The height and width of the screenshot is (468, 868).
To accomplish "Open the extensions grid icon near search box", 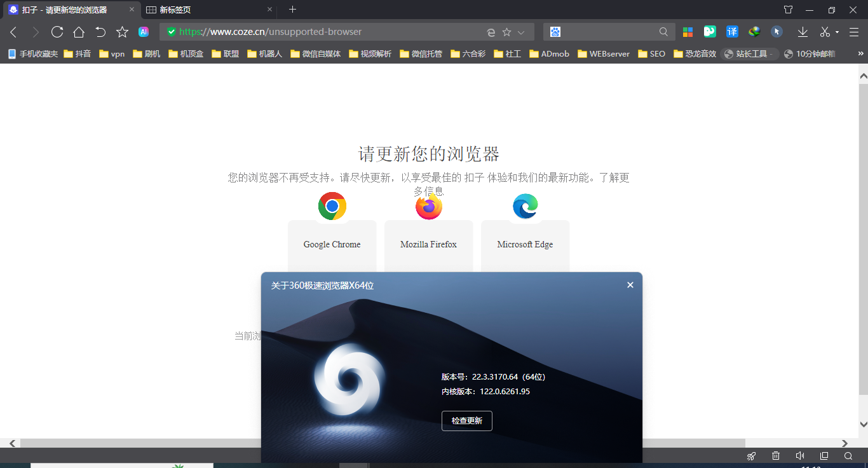I will [x=688, y=31].
